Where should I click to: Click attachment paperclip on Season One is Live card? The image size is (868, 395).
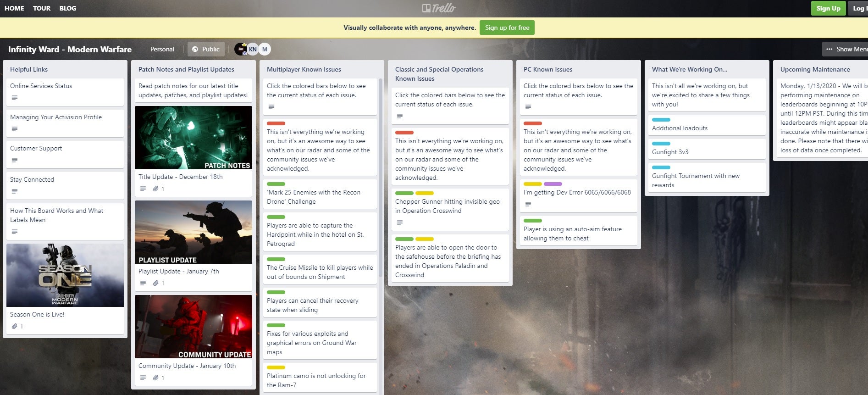coord(15,326)
